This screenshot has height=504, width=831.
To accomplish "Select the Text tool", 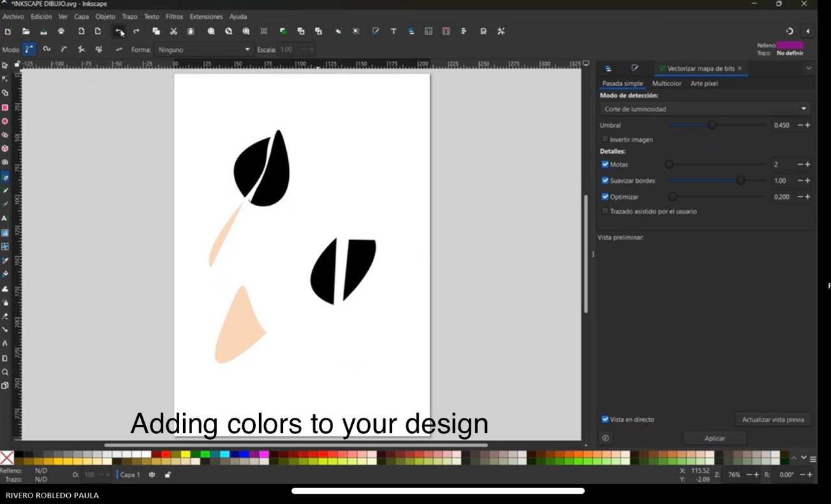I will point(5,219).
